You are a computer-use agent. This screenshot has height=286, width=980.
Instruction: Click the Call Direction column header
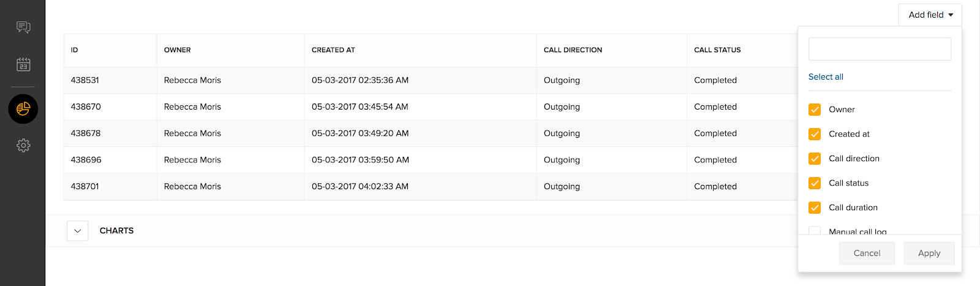tap(573, 50)
